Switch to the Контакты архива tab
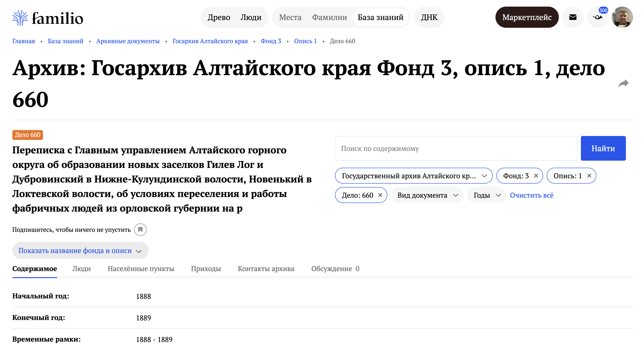This screenshot has height=346, width=644. (266, 269)
